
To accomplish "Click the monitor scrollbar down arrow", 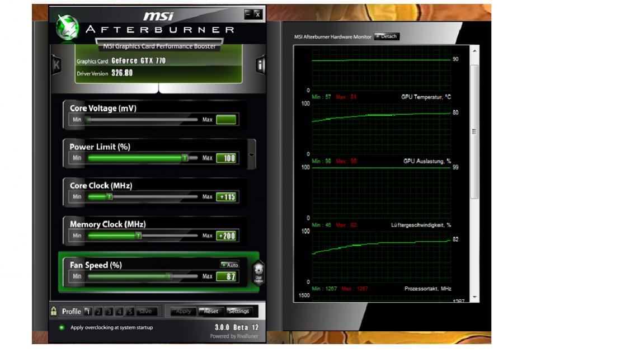I will pos(474,297).
